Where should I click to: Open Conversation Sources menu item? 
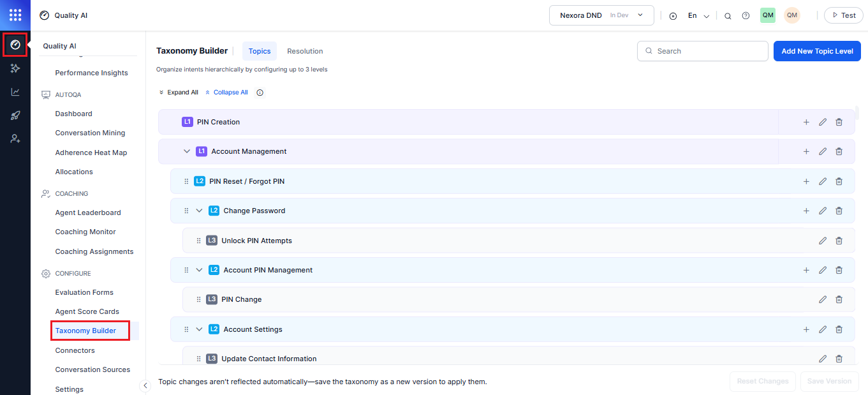tap(92, 369)
